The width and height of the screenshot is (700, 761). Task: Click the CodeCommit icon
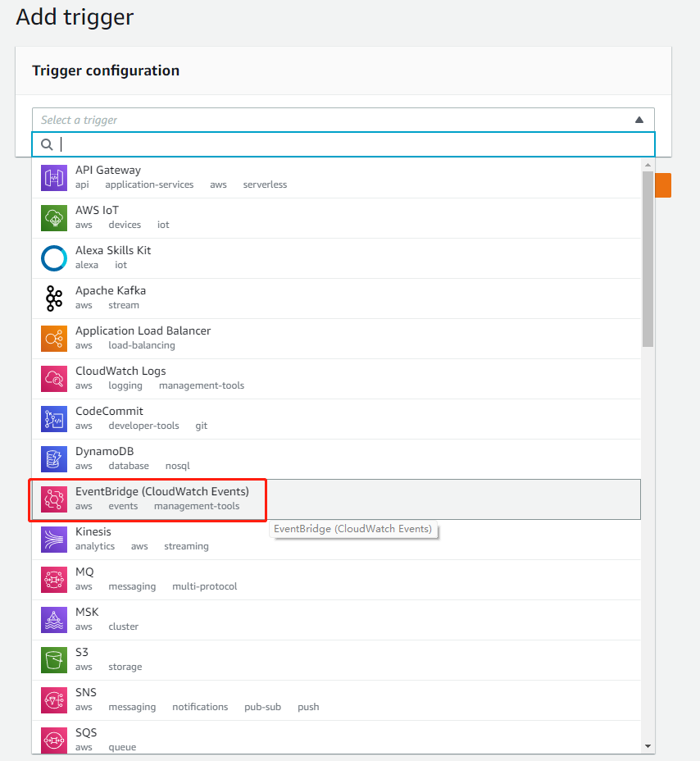(x=54, y=418)
